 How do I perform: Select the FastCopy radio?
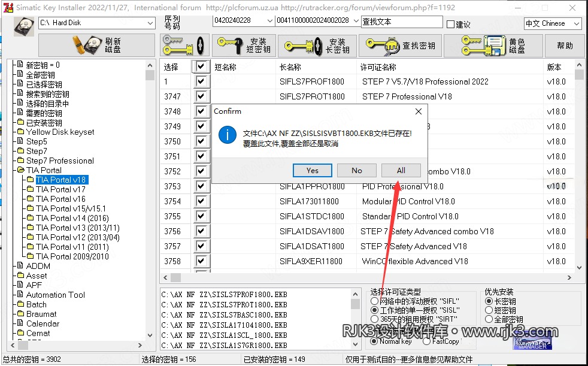[x=426, y=341]
